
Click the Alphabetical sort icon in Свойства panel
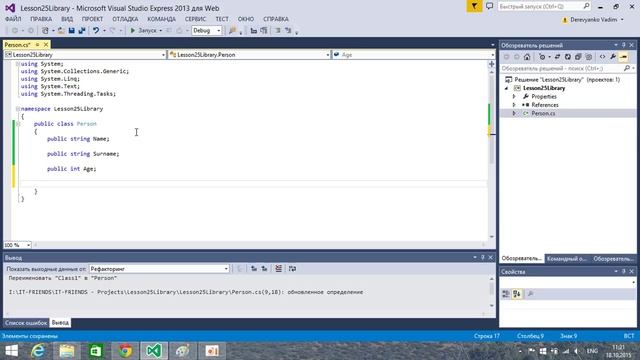(x=517, y=294)
